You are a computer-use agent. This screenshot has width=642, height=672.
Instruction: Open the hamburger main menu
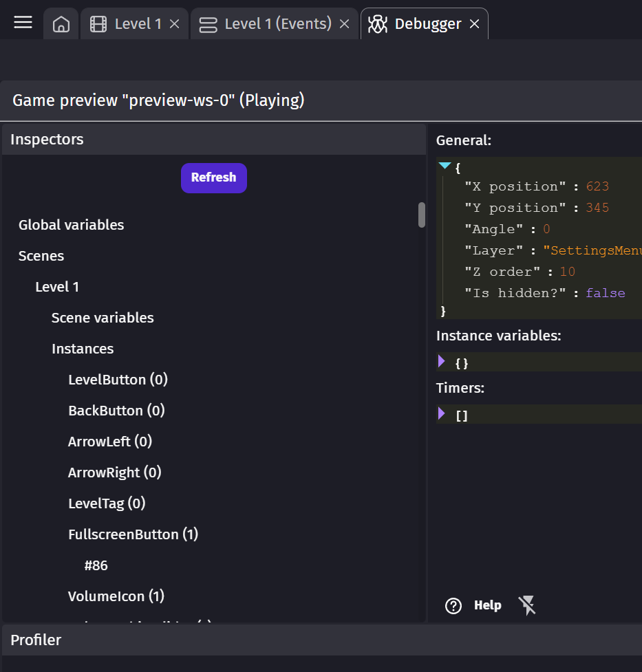(23, 23)
